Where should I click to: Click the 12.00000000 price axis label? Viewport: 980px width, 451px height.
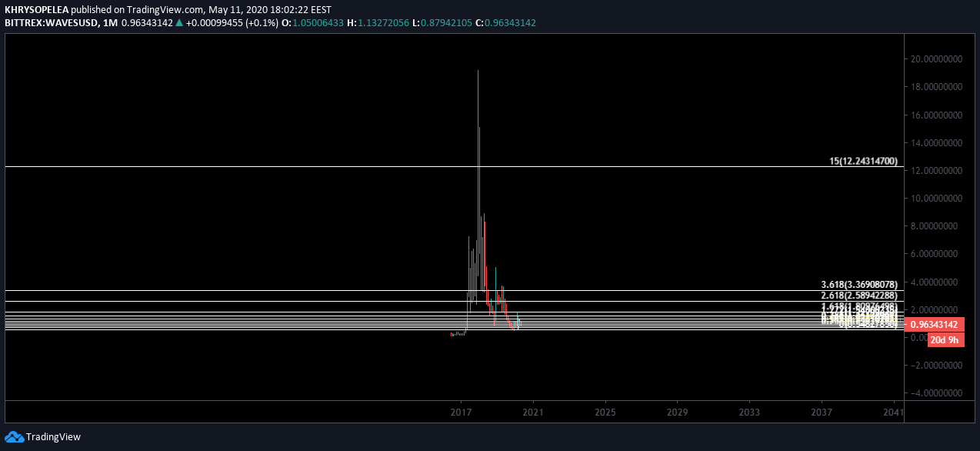[935, 170]
